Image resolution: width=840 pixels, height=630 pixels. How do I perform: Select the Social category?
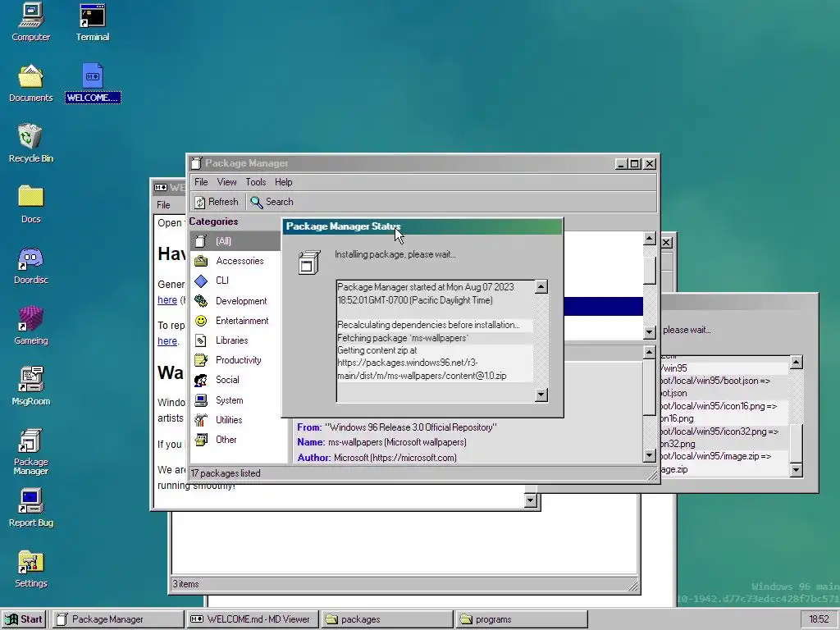point(235,380)
